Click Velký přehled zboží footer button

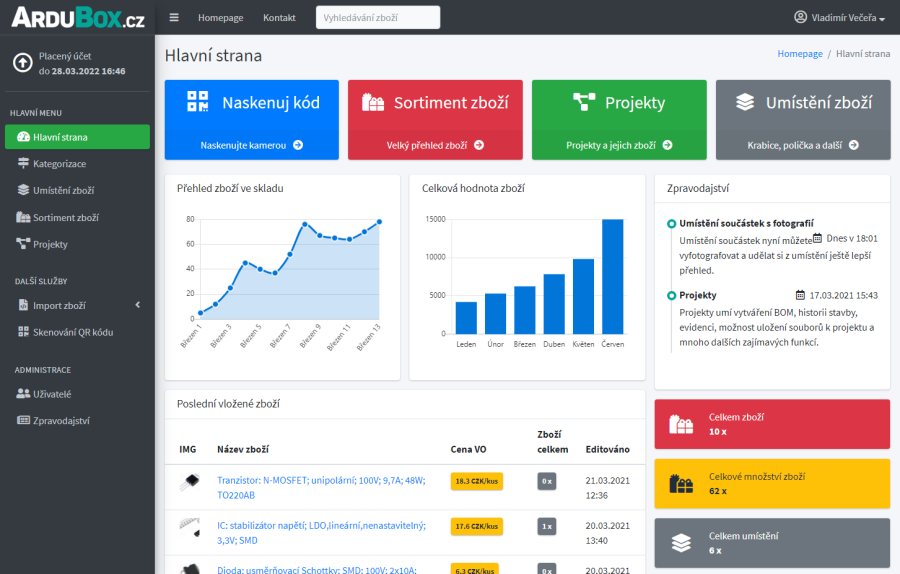point(435,145)
